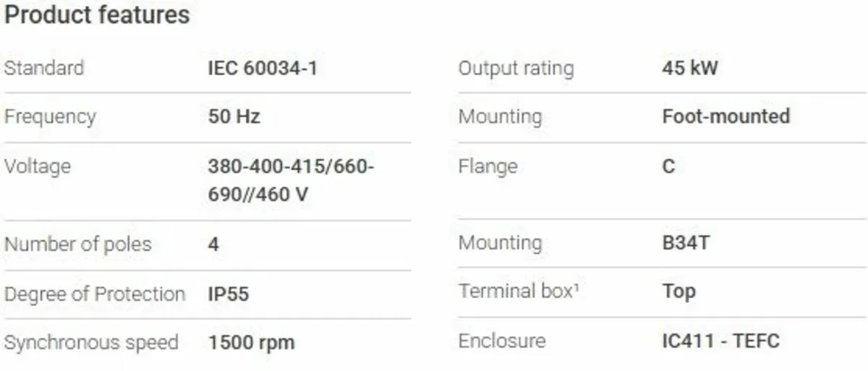This screenshot has height=371, width=868.
Task: Select the 380-400-415/660-690//460 V voltage value
Action: pyautogui.click(x=291, y=181)
